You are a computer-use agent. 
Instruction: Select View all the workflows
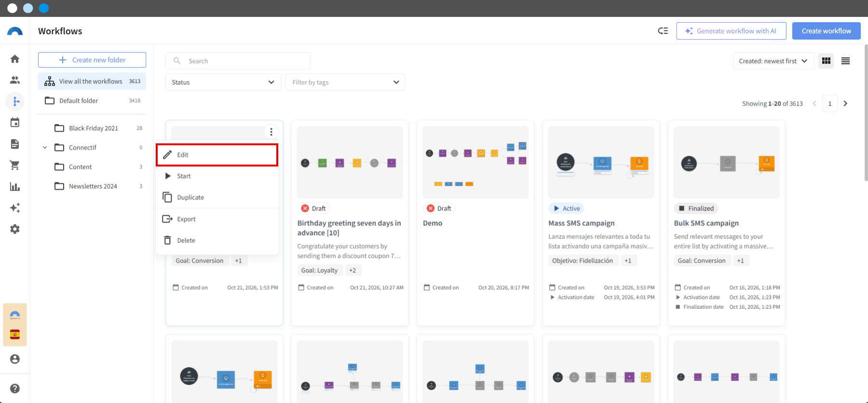pos(92,81)
